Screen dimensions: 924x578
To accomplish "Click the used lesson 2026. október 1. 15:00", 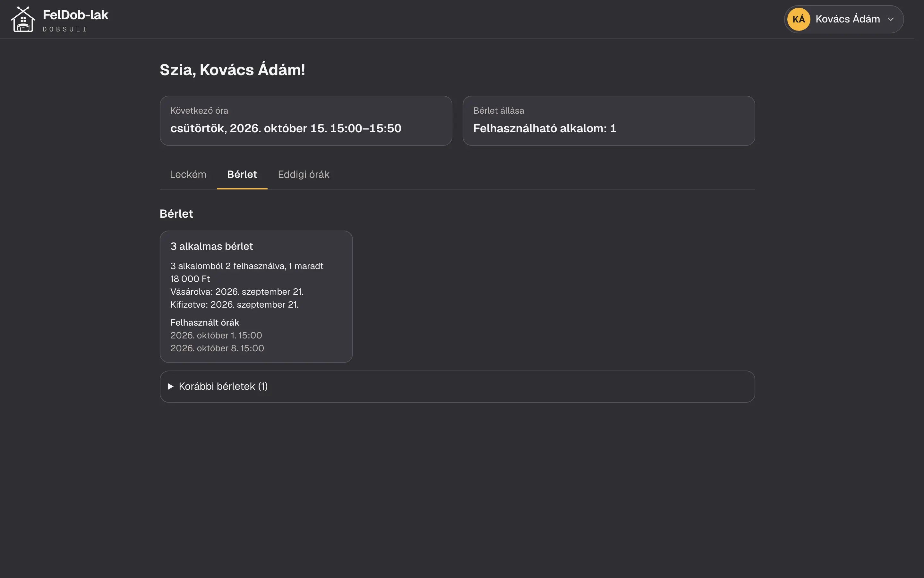I will point(216,336).
